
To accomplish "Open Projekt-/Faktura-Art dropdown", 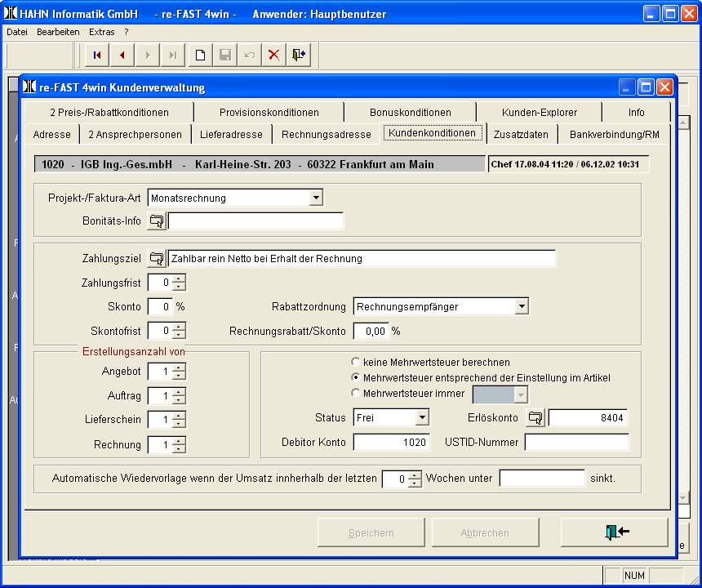I will (x=316, y=198).
